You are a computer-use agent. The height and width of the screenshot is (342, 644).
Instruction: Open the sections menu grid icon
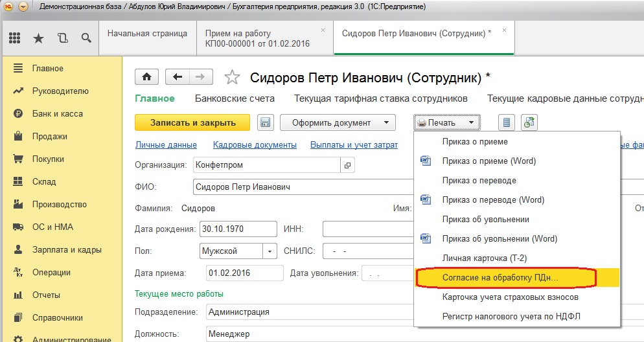[15, 38]
